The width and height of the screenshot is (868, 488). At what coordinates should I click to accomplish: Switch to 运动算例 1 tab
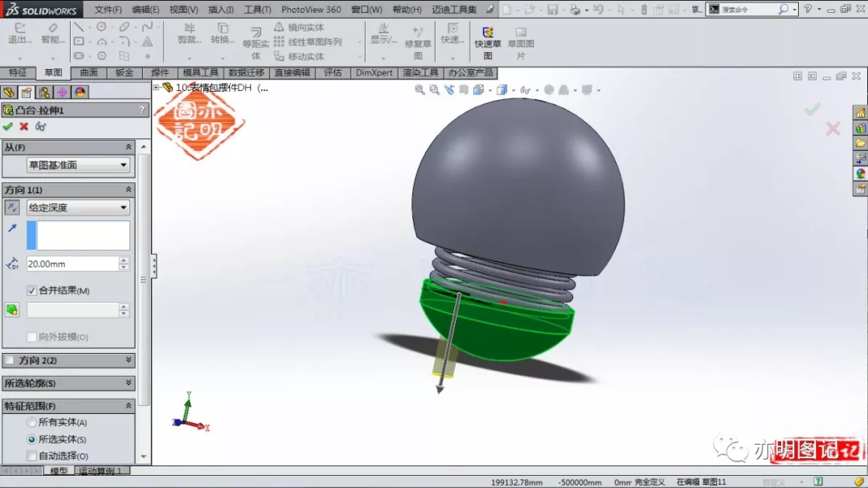(x=100, y=471)
